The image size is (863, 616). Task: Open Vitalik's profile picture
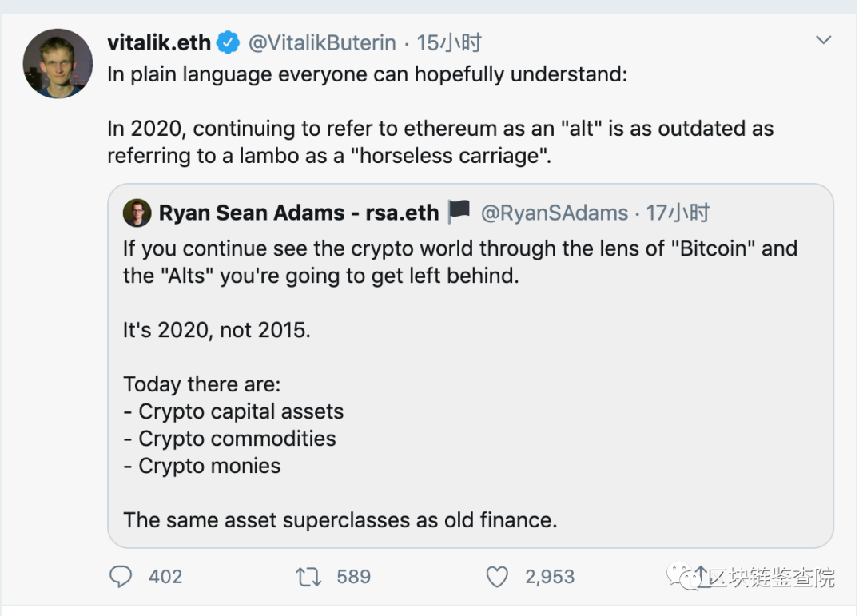click(58, 64)
